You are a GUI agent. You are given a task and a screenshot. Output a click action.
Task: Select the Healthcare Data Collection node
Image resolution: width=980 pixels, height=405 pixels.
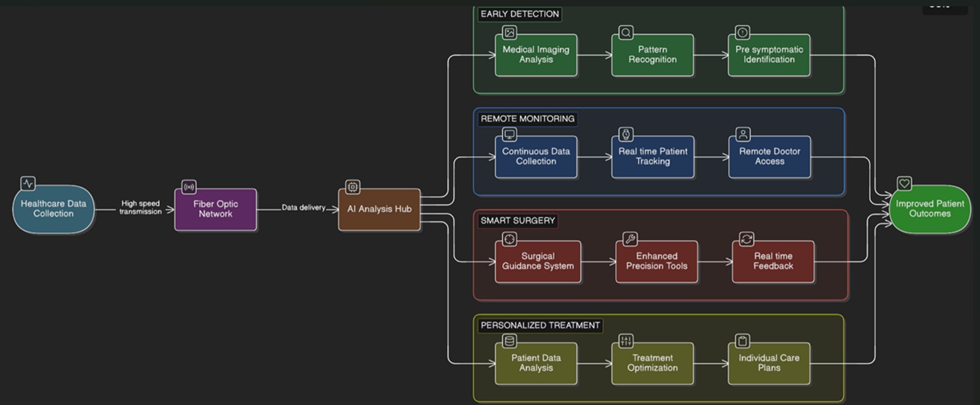click(x=54, y=209)
